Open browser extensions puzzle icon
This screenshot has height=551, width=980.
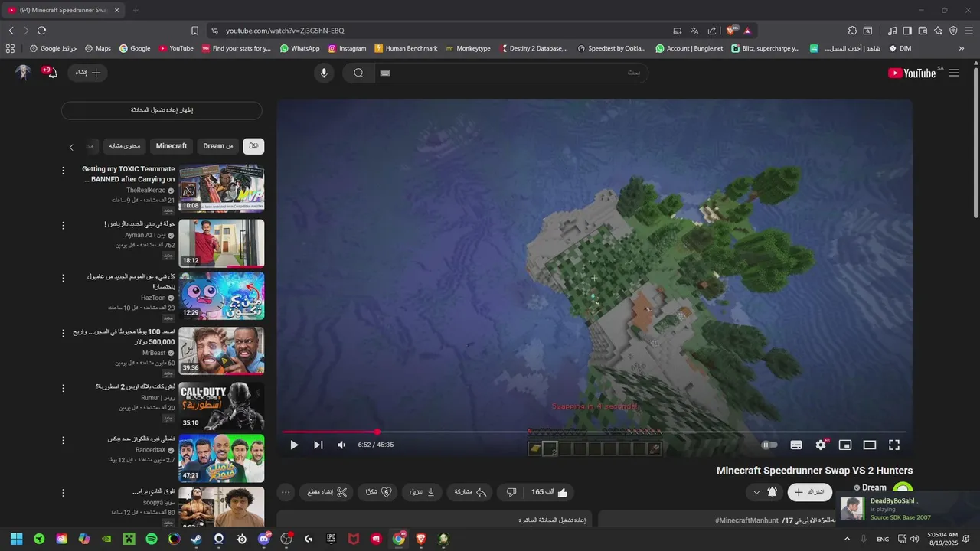coord(852,31)
